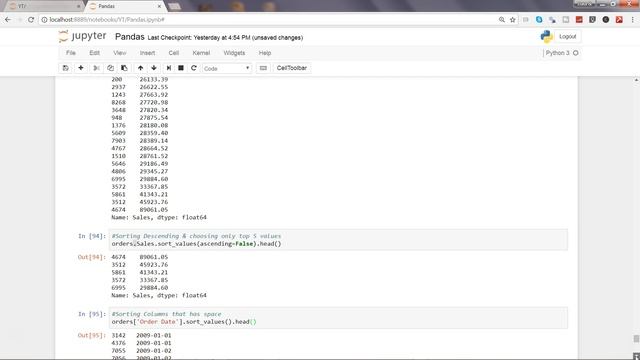Screen dimensions: 640x360
Task: Paste cells below using the toolbar icon
Action: click(x=124, y=68)
